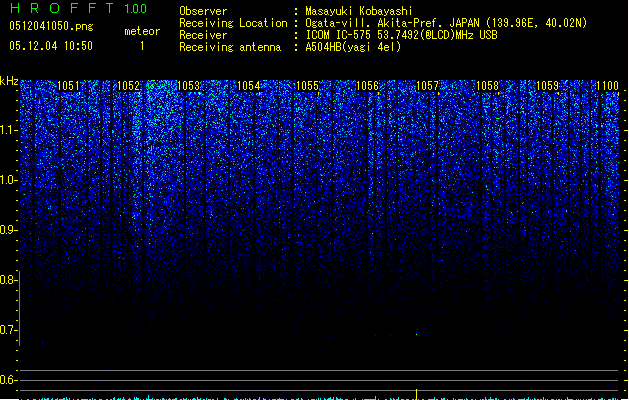Click the 1.1 kHz axis label
This screenshot has height=400, width=629.
[8, 130]
